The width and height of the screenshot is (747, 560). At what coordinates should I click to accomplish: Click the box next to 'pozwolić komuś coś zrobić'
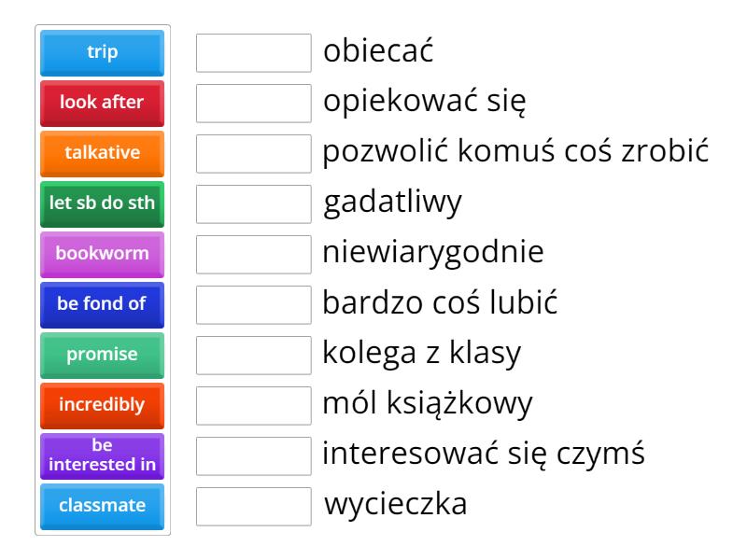tap(254, 154)
